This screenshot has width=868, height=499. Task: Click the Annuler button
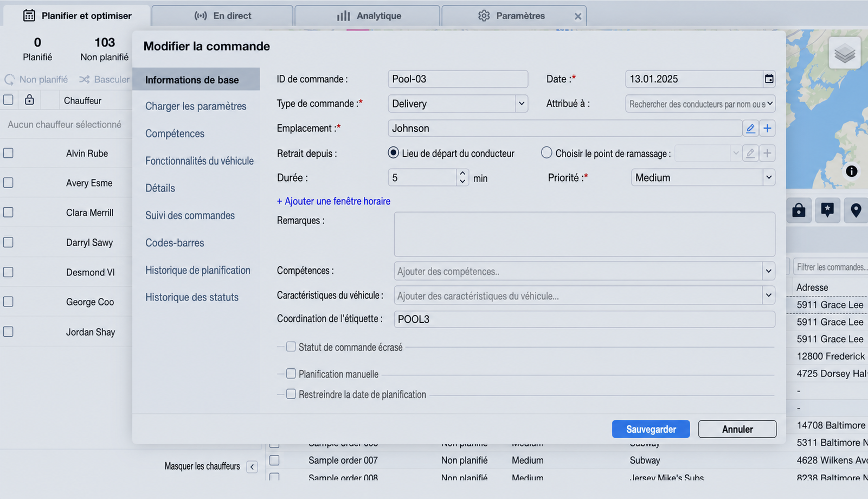(x=737, y=429)
